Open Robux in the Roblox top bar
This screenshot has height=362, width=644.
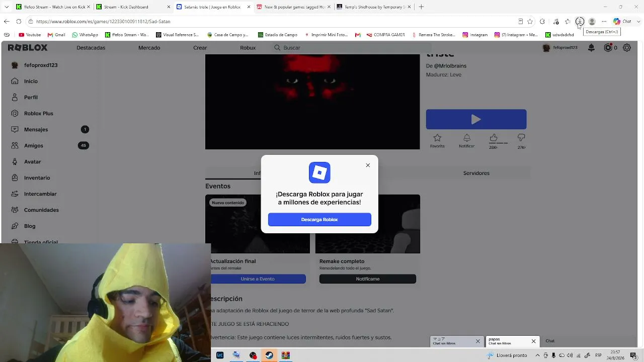(248, 48)
